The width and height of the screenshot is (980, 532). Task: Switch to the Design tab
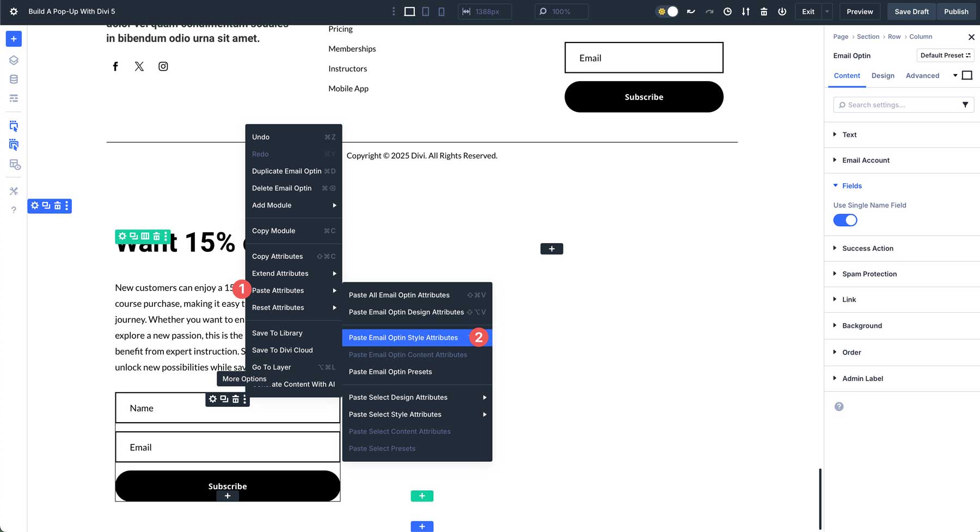(883, 76)
